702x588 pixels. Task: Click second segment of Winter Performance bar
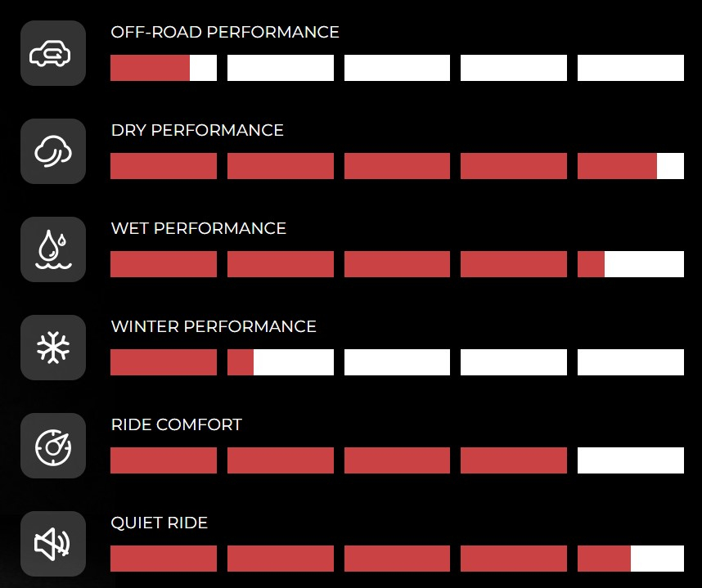(x=280, y=362)
